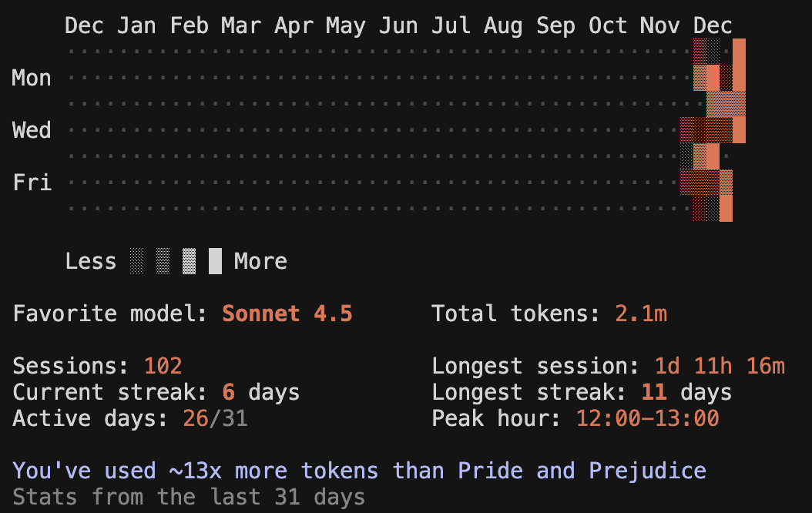Click the Nov month header
The height and width of the screenshot is (513, 812).
coord(659,25)
